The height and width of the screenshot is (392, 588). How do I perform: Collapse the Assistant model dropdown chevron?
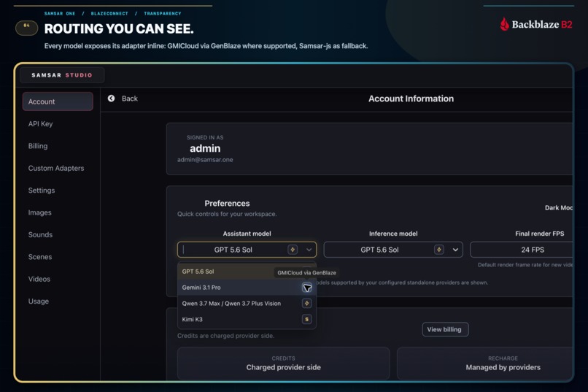(309, 250)
